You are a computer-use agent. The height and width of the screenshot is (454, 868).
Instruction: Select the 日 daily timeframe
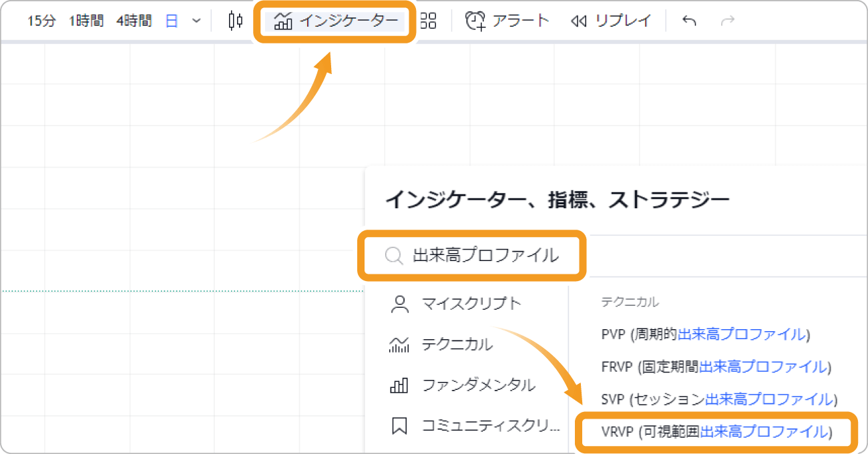(x=172, y=21)
